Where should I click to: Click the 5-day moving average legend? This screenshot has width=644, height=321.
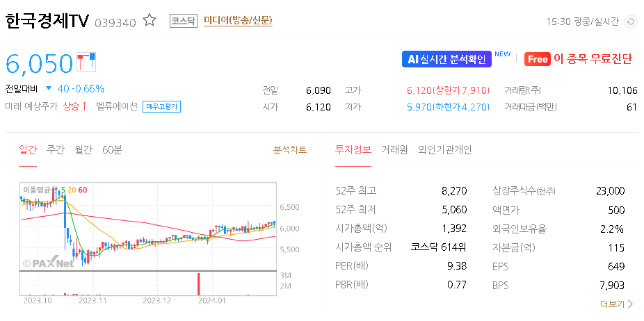click(x=63, y=190)
